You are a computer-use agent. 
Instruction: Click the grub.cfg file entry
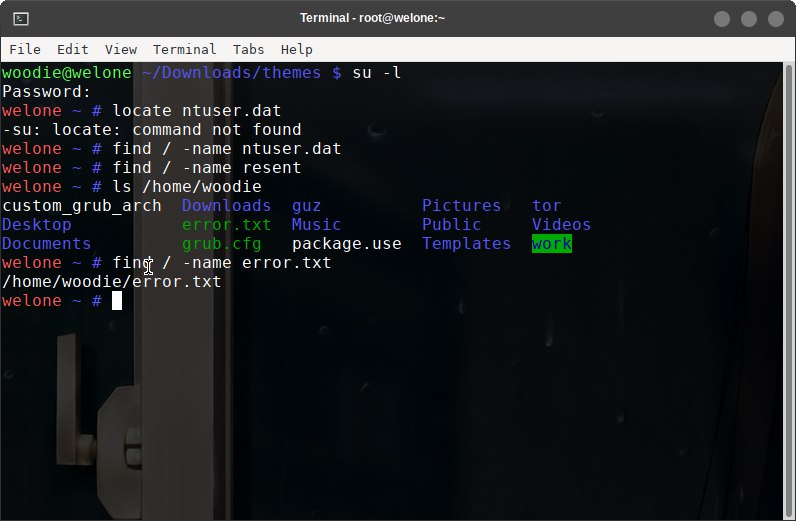pos(221,244)
